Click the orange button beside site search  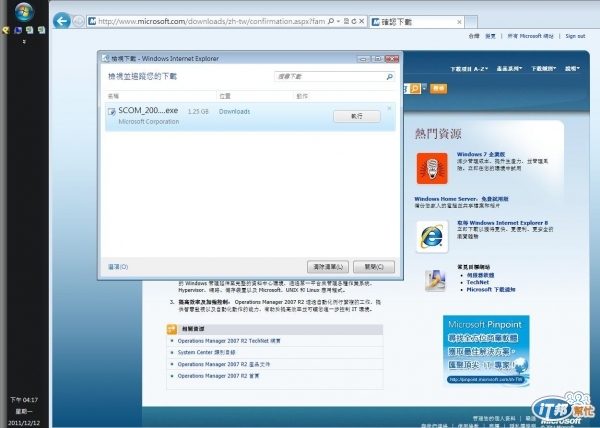tap(439, 89)
